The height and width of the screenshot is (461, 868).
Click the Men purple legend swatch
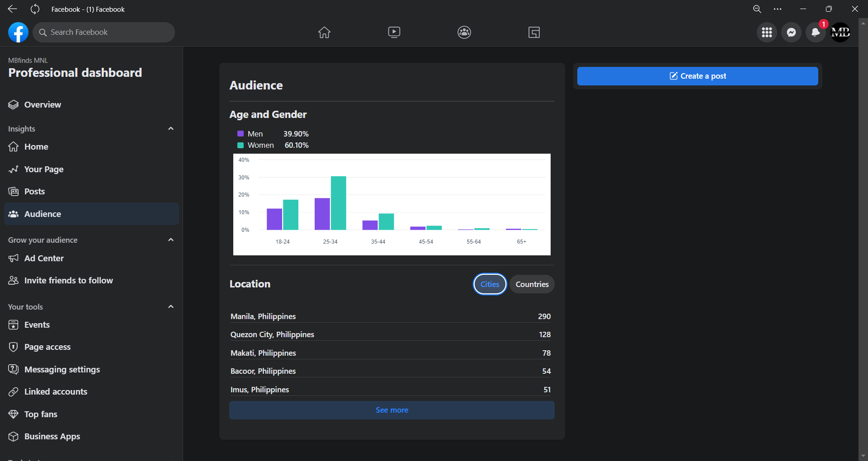[x=241, y=134]
